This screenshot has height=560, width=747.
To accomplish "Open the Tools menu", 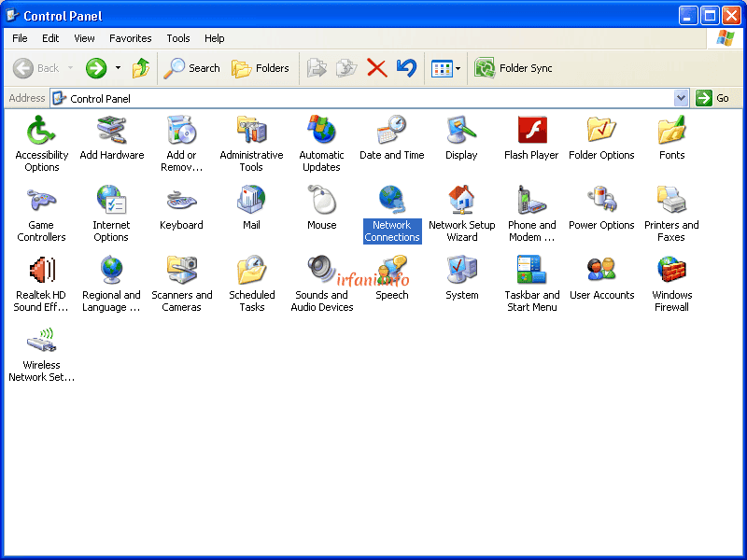I will (177, 38).
